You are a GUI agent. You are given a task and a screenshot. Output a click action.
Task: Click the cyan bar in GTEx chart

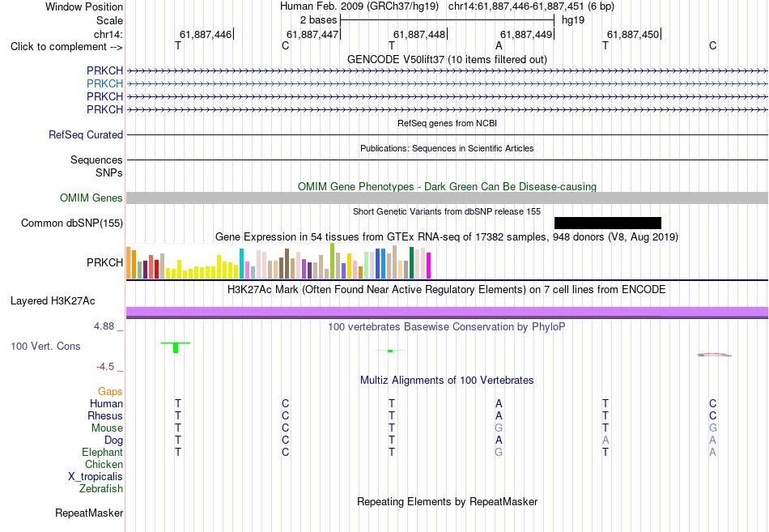coord(241,263)
